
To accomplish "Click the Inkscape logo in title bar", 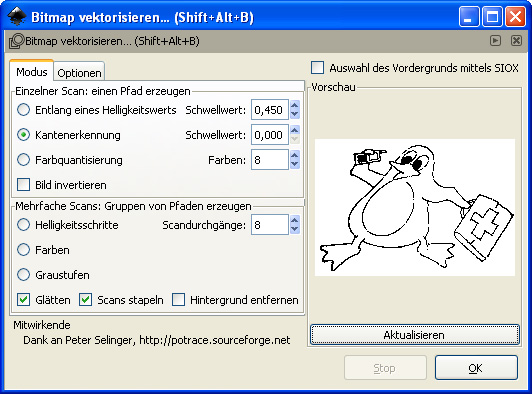I will coord(17,16).
